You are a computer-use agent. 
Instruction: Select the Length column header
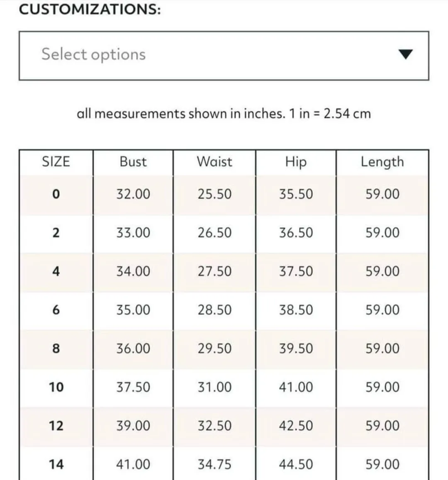click(382, 162)
